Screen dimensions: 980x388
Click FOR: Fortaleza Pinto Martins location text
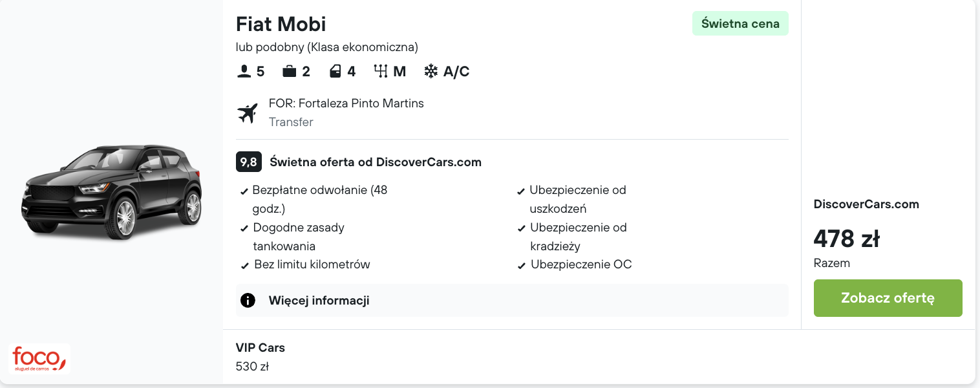[346, 103]
